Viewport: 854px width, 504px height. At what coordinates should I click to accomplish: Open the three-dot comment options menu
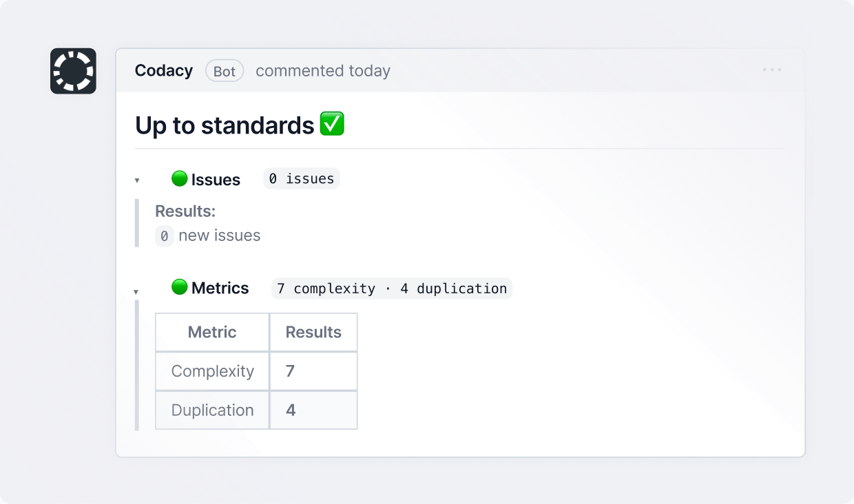point(772,70)
